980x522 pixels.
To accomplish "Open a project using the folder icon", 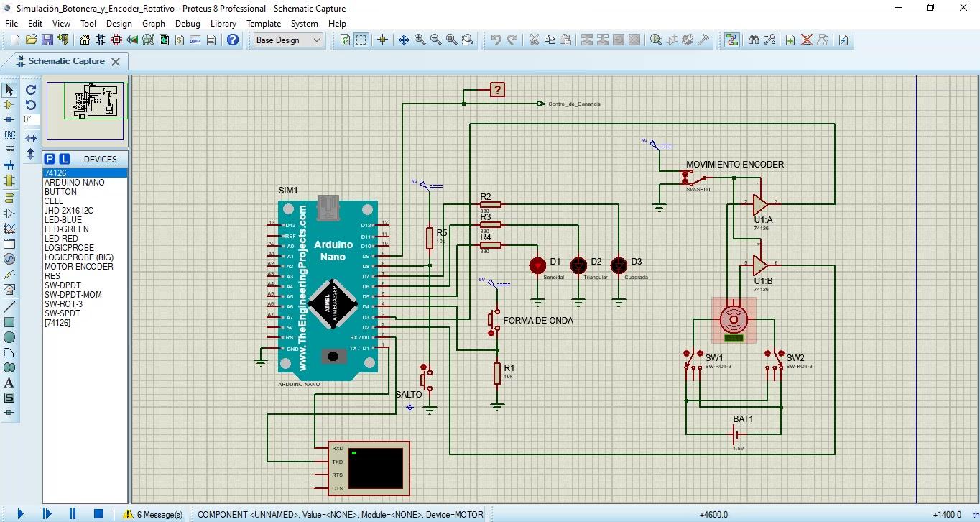I will [x=32, y=40].
